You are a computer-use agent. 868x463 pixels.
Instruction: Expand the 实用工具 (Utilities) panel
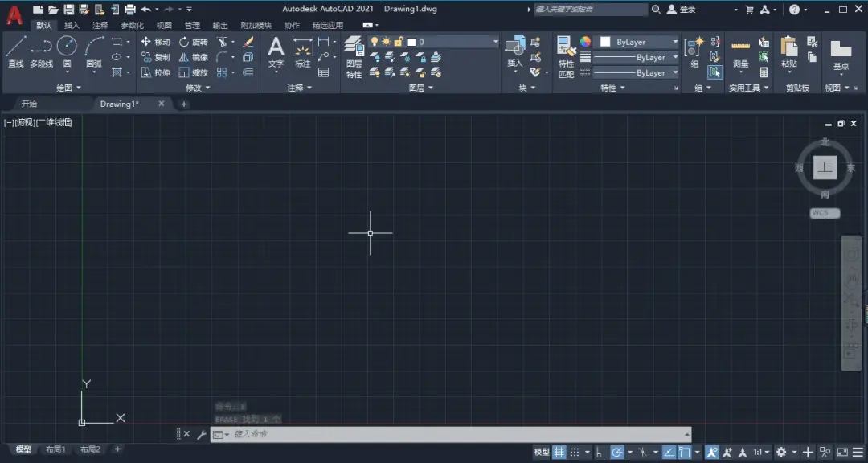(749, 88)
